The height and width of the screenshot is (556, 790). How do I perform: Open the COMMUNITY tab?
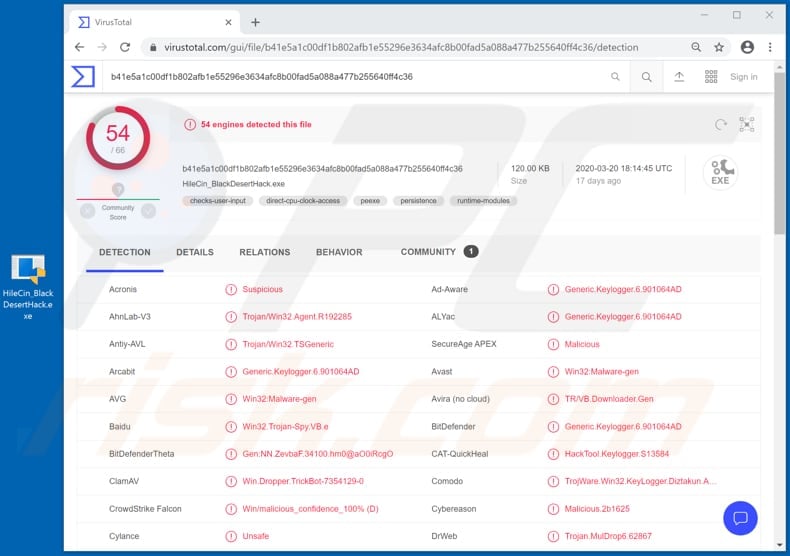pyautogui.click(x=439, y=252)
